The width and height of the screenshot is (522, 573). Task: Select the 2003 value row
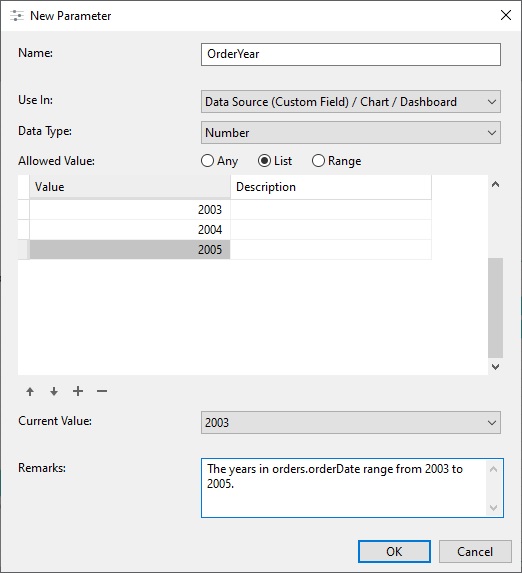[130, 210]
